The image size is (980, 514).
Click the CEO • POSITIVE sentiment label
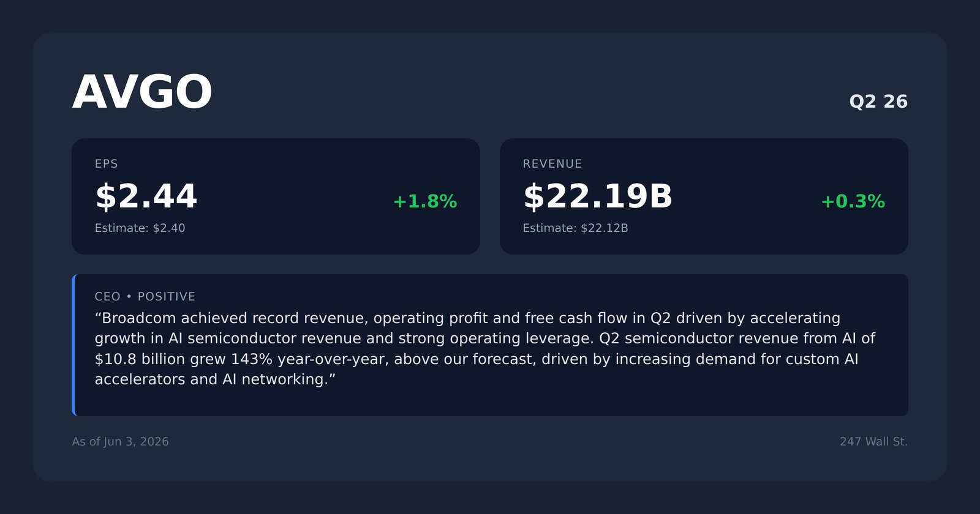(145, 297)
